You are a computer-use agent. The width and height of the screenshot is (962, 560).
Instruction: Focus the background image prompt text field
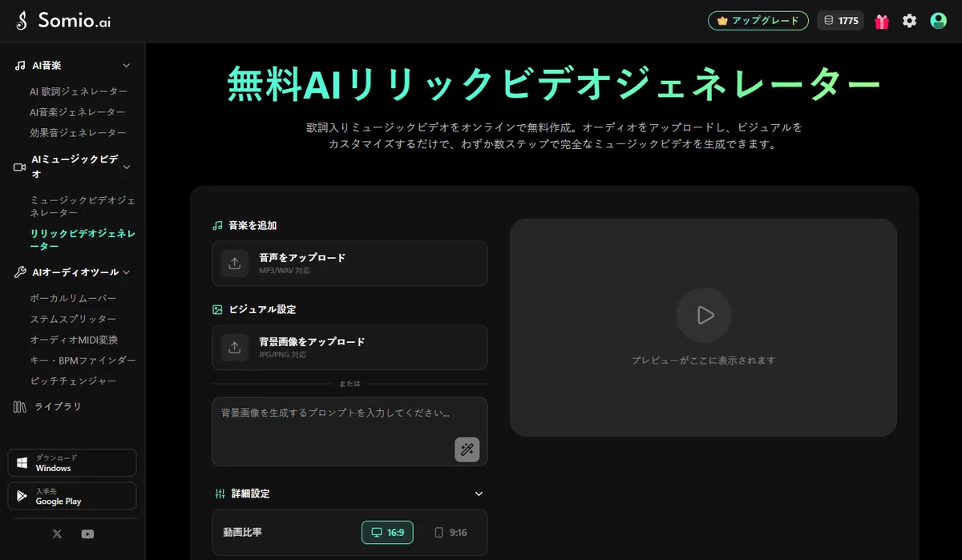(350, 431)
